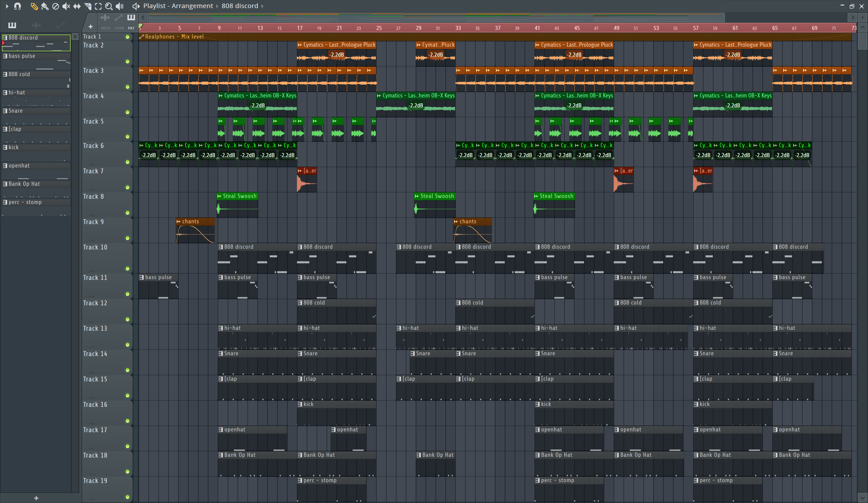
Task: Toggle Track 19 mute LED
Action: pyautogui.click(x=127, y=497)
